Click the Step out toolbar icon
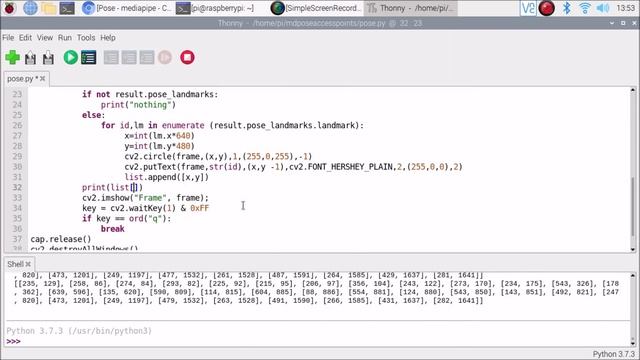Viewport: 640px width, 360px height. click(x=147, y=58)
